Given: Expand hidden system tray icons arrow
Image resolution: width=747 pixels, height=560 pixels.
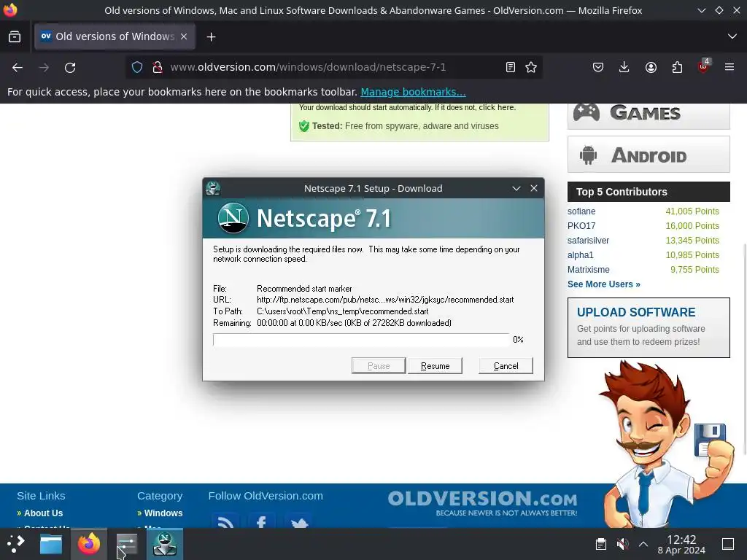Looking at the screenshot, I should (643, 544).
